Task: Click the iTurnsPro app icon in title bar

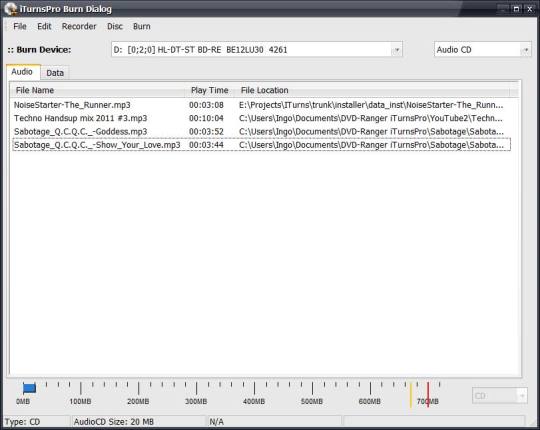Action: tap(10, 9)
